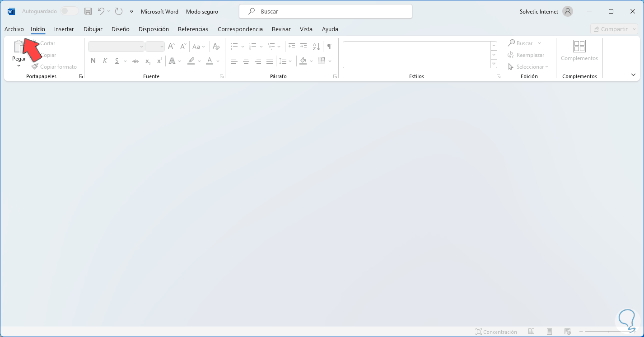Toggle underline S formatting

117,61
